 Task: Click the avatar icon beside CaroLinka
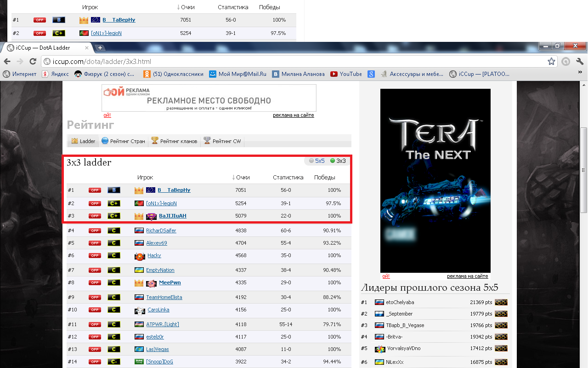point(140,310)
